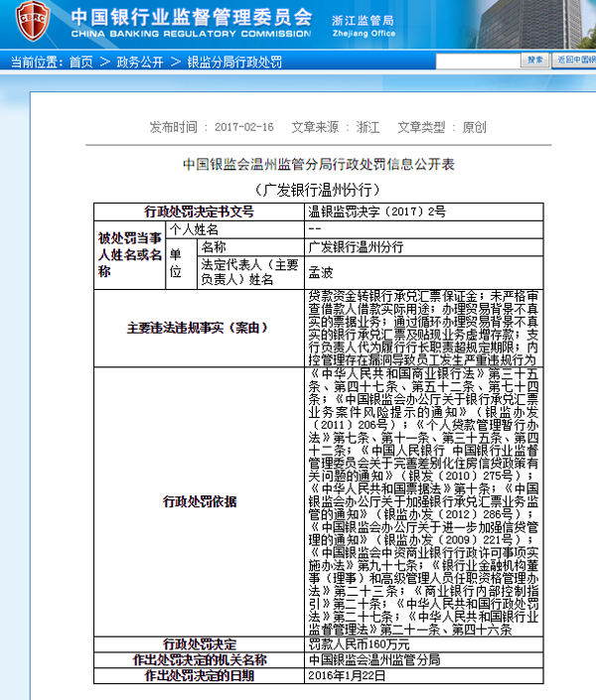Click the 返回中国银监会 button

coord(574,60)
